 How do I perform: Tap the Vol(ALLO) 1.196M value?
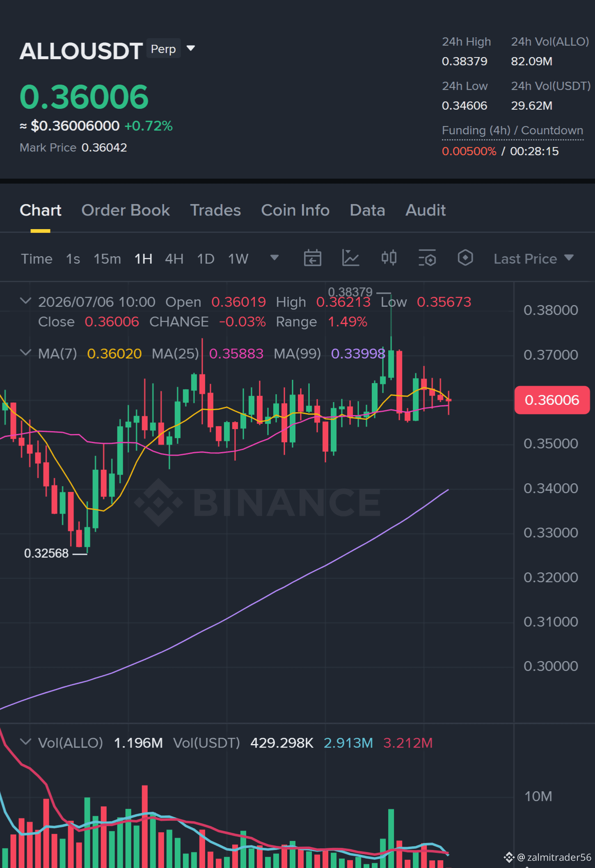[x=138, y=743]
